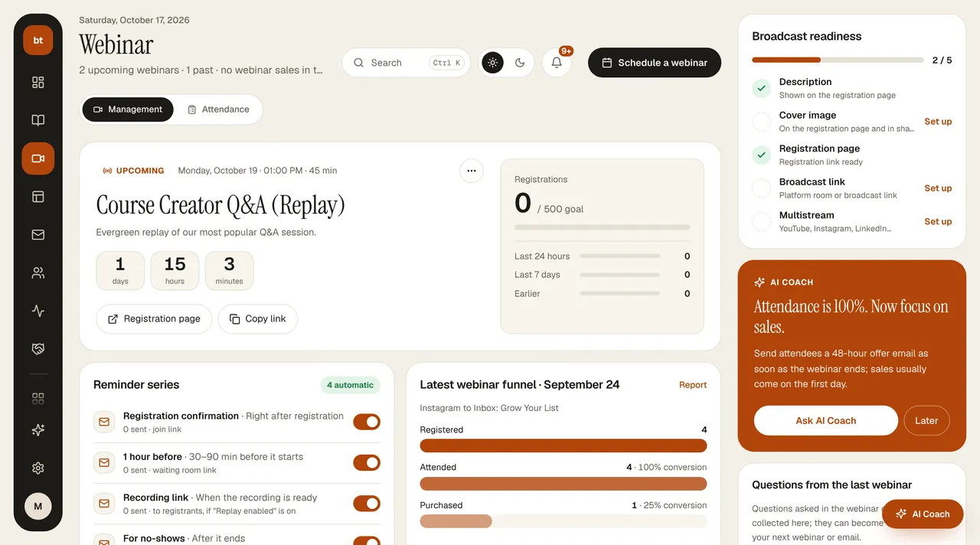Dismiss the coach tip with Later
Screen dimensions: 980x545
[926, 420]
